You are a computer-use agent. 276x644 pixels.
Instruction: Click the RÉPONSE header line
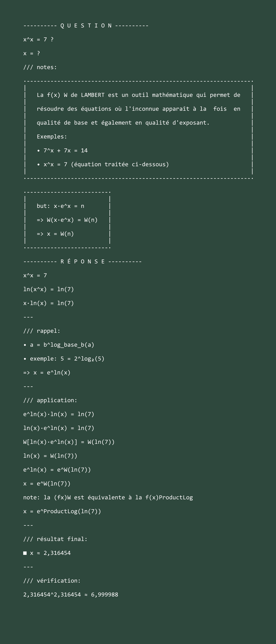point(83,262)
